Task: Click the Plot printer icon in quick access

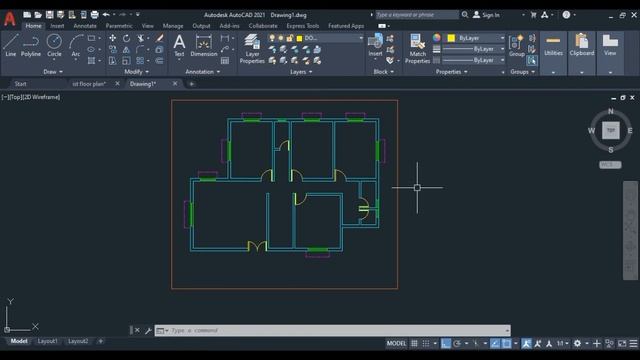Action: pyautogui.click(x=94, y=15)
